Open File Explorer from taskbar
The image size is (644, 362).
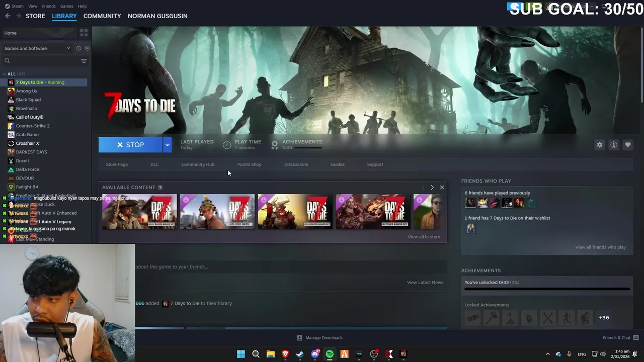click(270, 354)
